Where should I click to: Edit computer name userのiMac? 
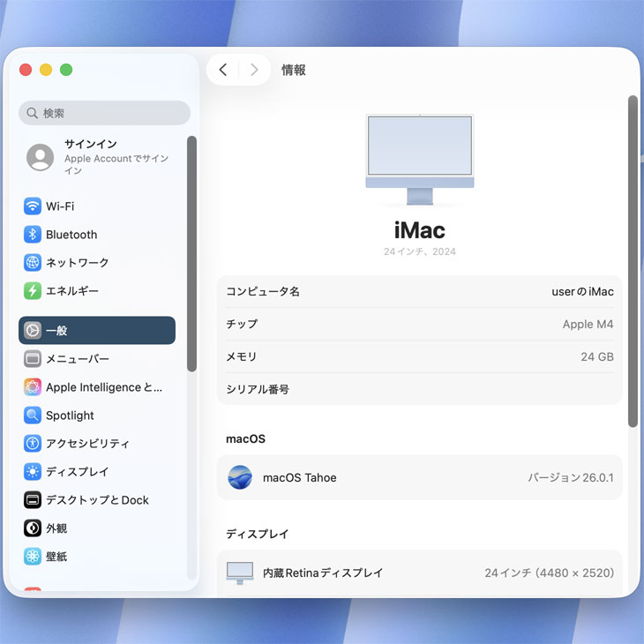(x=582, y=292)
